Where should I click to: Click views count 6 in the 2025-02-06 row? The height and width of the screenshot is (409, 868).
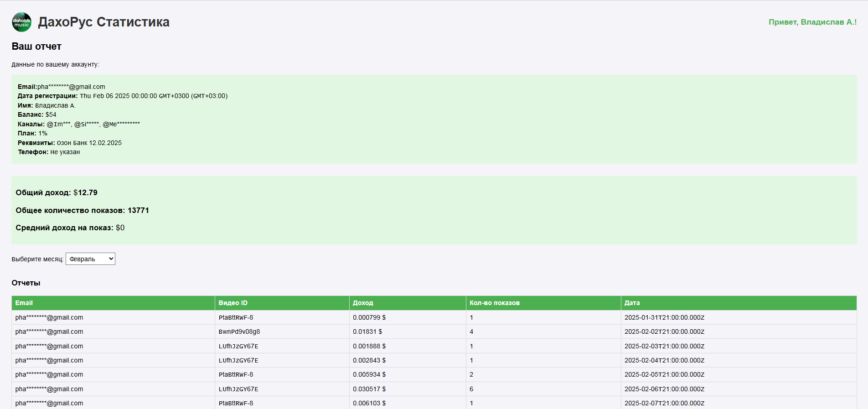click(471, 389)
